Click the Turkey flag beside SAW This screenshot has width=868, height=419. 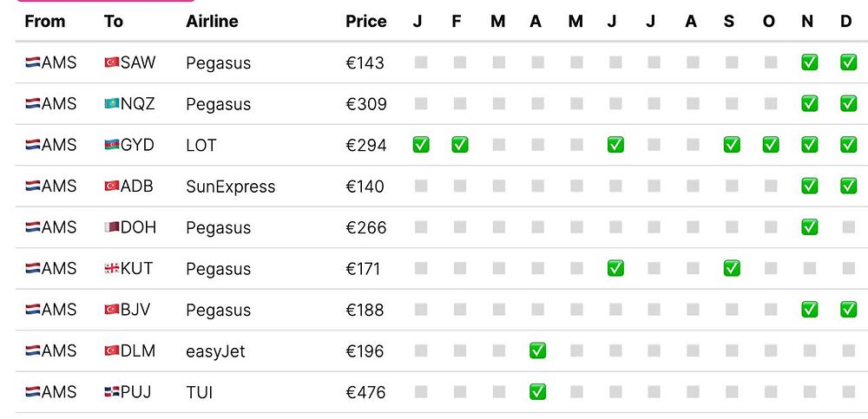tap(111, 62)
